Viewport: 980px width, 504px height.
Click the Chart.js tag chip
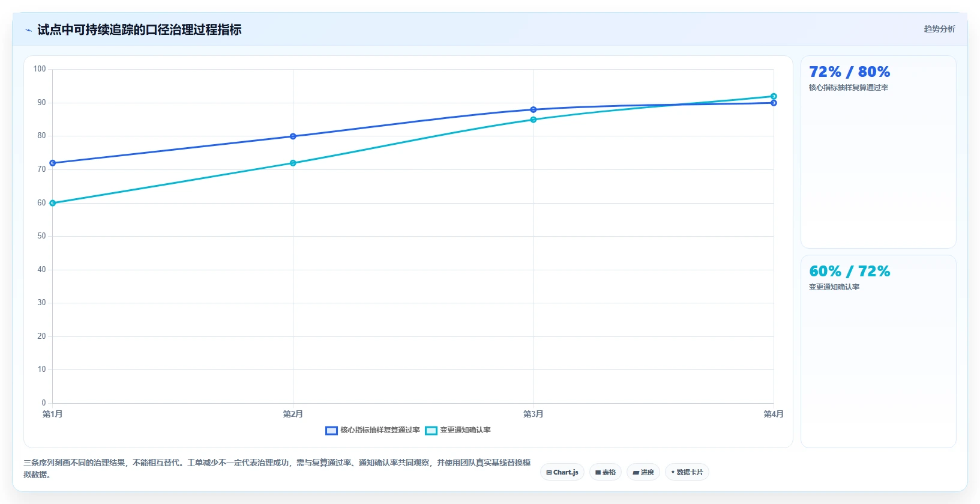click(x=562, y=472)
